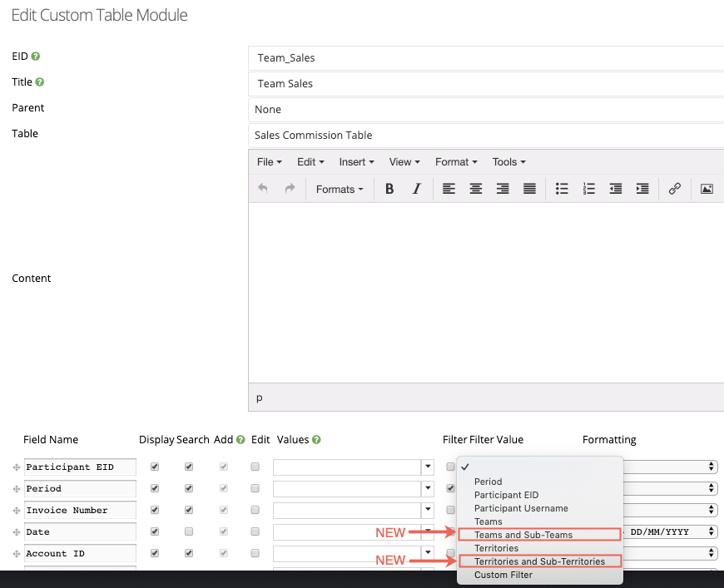724x588 pixels.
Task: Grab the Period row move handle
Action: coord(17,489)
